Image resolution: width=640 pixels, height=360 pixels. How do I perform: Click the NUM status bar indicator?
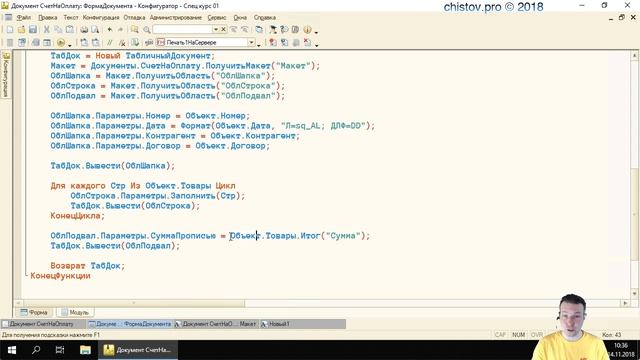point(518,335)
